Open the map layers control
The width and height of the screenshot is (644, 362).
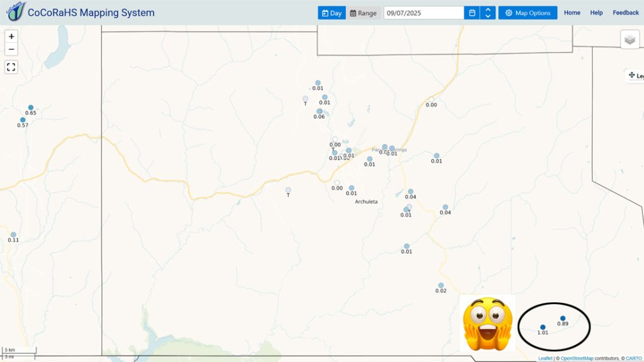[630, 40]
